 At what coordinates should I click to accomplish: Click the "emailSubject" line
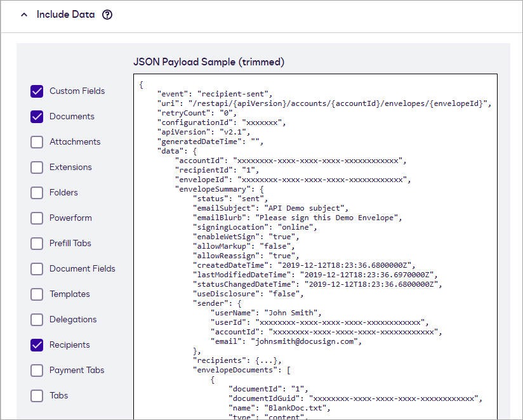[x=270, y=208]
